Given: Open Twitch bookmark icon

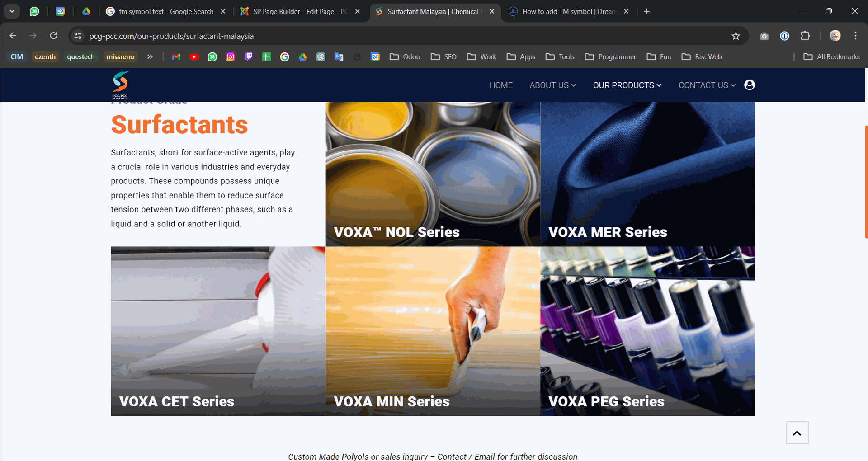Looking at the screenshot, I should 249,56.
